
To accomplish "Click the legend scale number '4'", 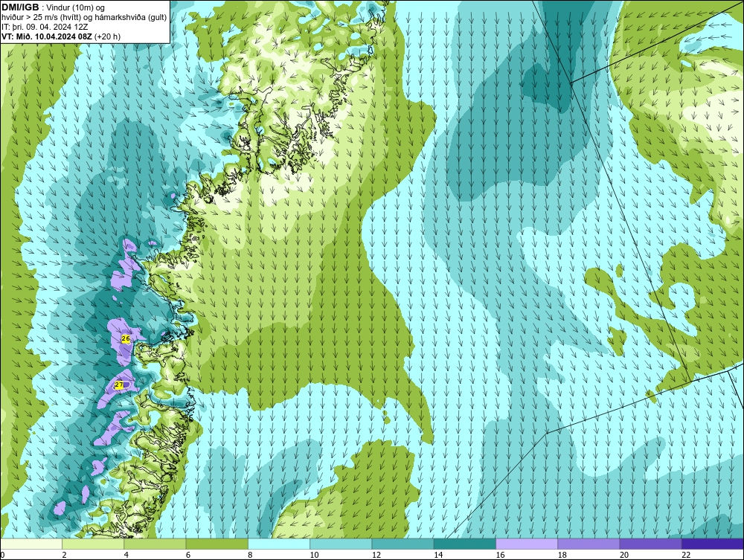I will pyautogui.click(x=126, y=556).
